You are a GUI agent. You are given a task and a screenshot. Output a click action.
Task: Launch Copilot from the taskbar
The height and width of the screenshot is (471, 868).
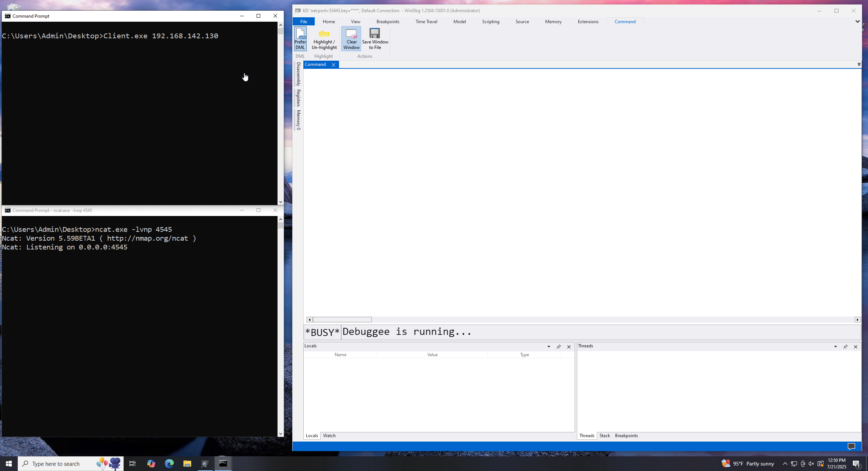pos(151,464)
